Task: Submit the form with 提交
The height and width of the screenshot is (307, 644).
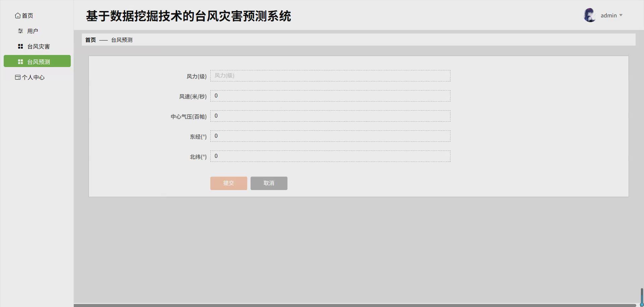Action: click(x=228, y=183)
